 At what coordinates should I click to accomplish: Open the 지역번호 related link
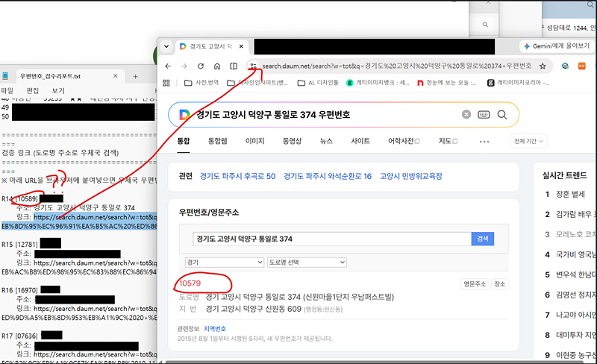coord(215,329)
